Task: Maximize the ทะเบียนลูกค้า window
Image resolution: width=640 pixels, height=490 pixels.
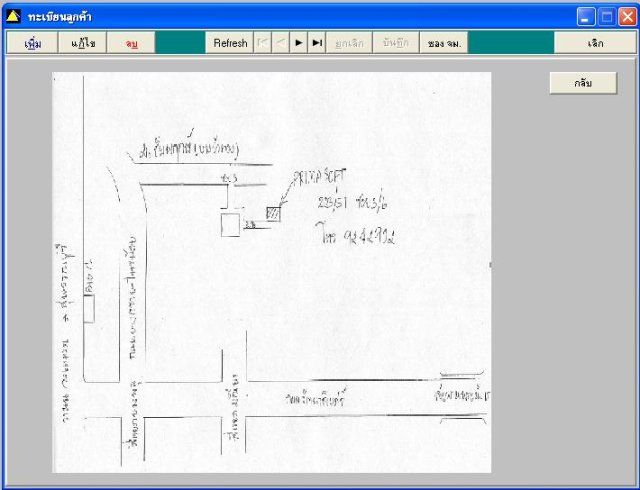Action: coord(607,17)
